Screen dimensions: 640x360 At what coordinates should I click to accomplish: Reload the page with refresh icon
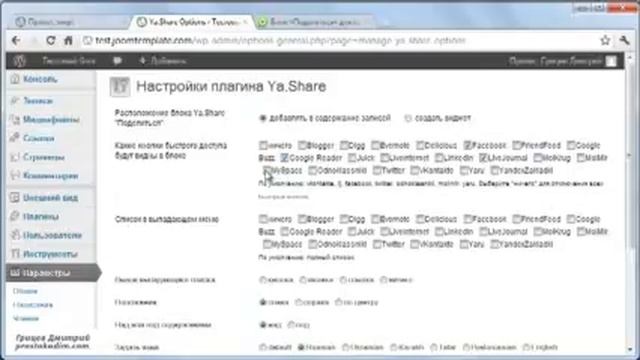point(51,40)
